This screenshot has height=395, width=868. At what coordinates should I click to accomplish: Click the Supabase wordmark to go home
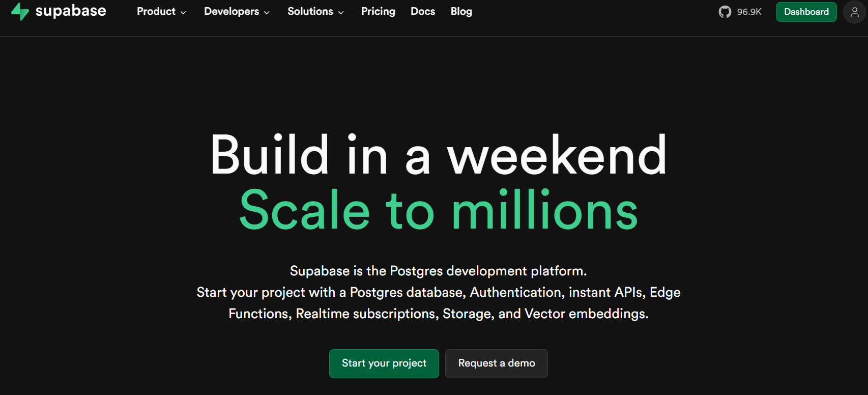pos(70,10)
